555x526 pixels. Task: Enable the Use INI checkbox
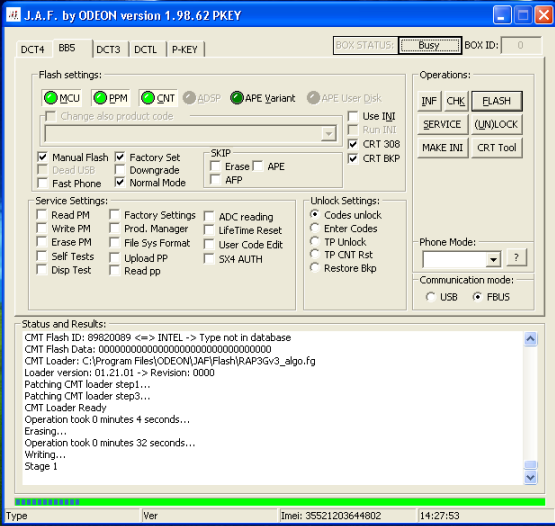[353, 116]
